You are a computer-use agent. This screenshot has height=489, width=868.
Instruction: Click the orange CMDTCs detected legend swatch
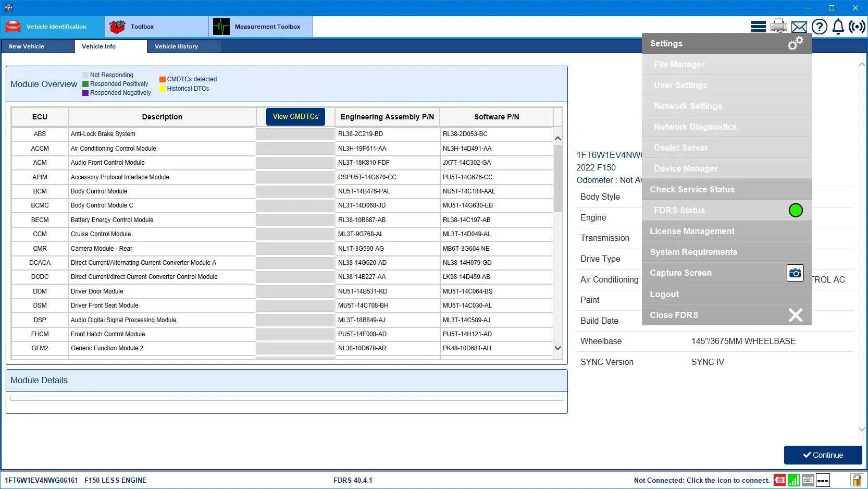coord(163,79)
